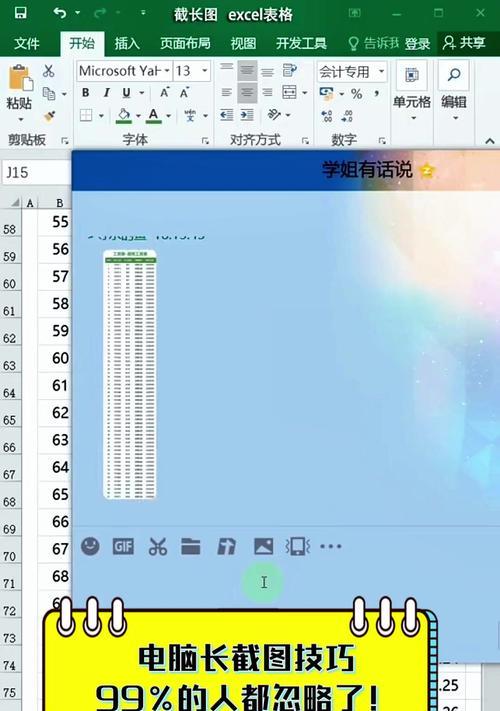Click the Name Box showing J15
This screenshot has width=500, height=711.
tap(36, 172)
